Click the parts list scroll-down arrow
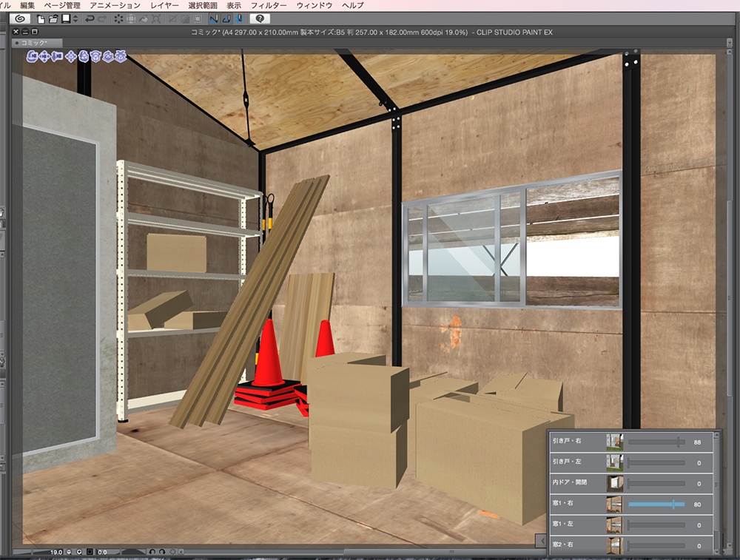This screenshot has width=740, height=560. 717,551
